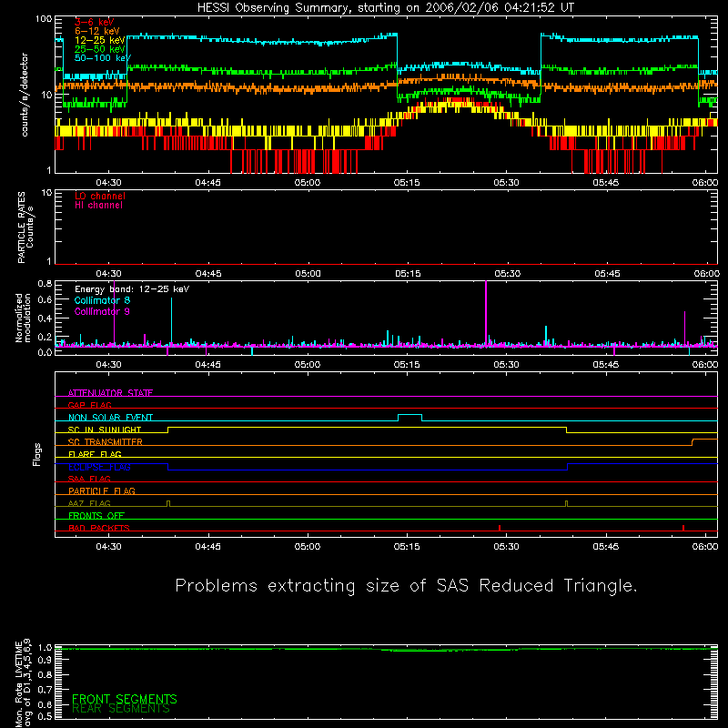Click the cyan Collimator 8 spike near 04:39
This screenshot has width=728, height=728.
coord(171,321)
